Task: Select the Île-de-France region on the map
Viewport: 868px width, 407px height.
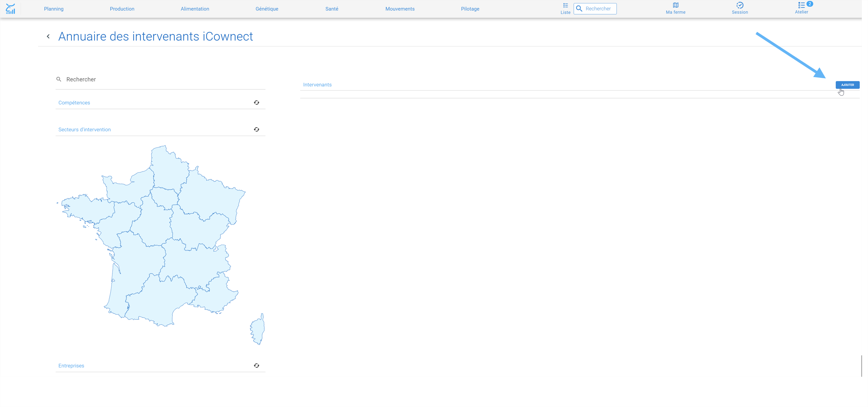Action: [x=164, y=198]
